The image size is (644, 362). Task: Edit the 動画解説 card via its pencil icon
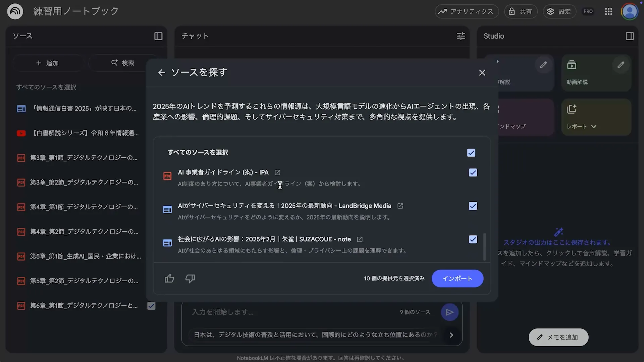[x=621, y=65]
